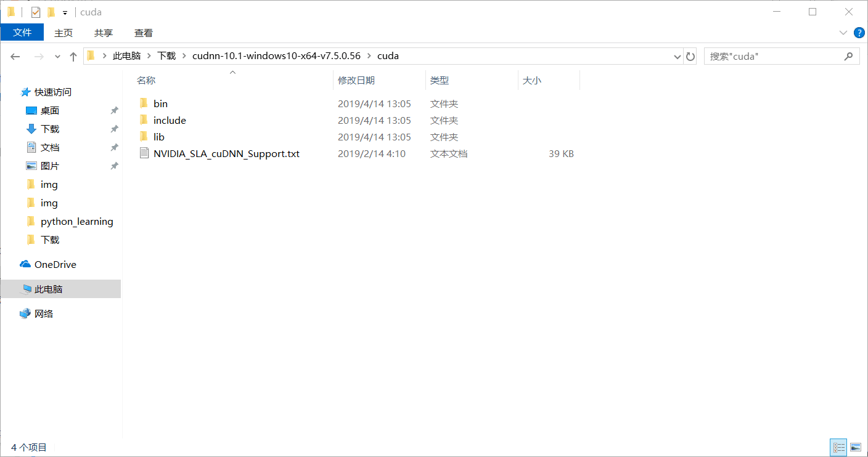Click the 快速访问 star icon
Image resolution: width=868 pixels, height=457 pixels.
25,92
